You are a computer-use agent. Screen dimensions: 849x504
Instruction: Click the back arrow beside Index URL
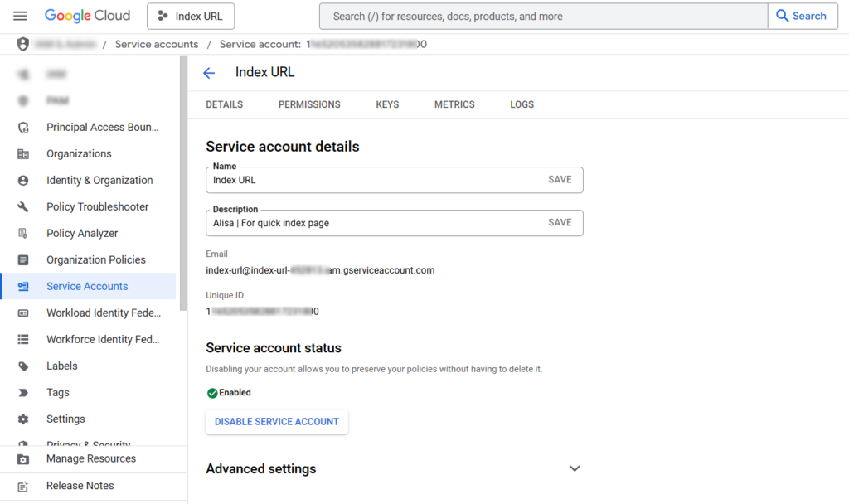209,72
